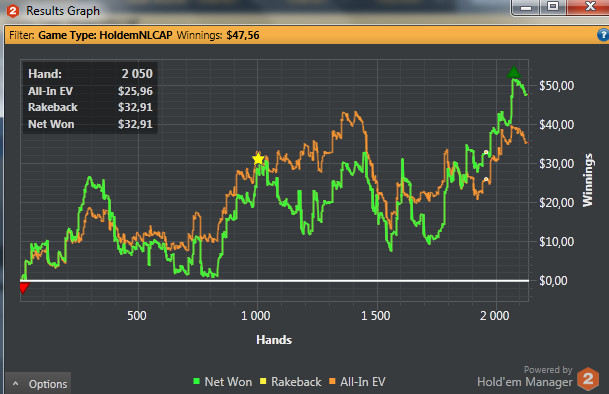Screen dimensions: 609x394
Task: Click the $0,00 axis label
Action: click(x=553, y=281)
